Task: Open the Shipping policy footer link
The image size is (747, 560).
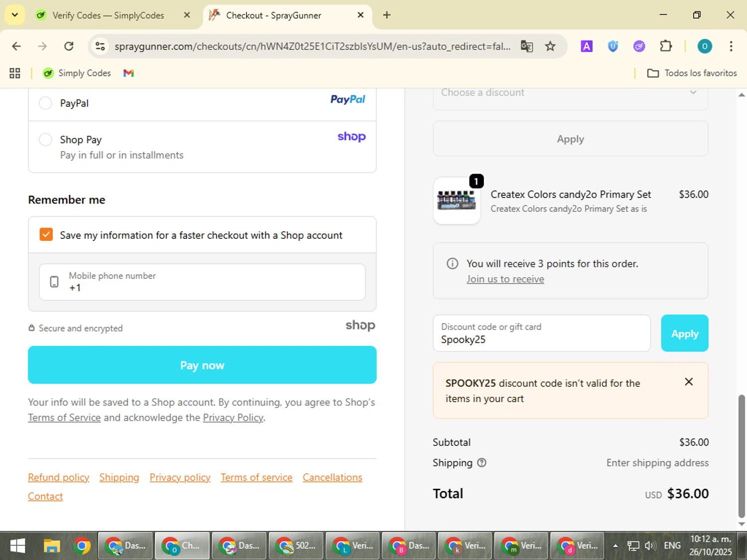Action: pyautogui.click(x=119, y=477)
